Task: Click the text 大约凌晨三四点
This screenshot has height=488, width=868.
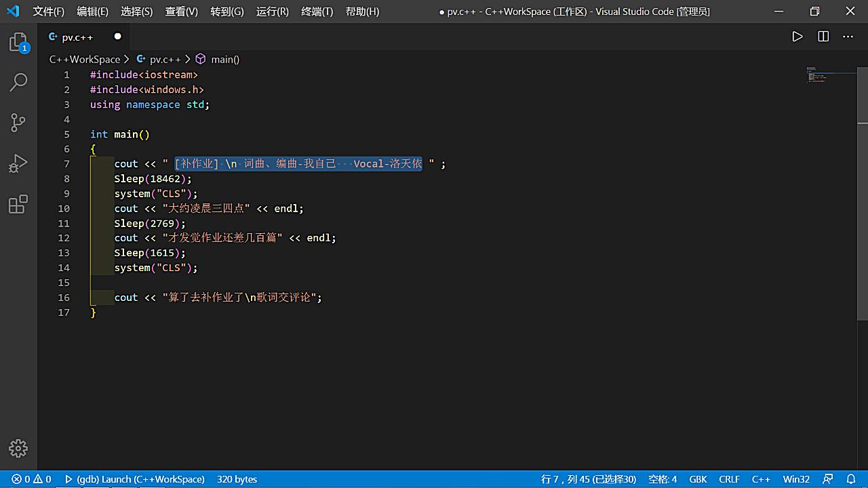Action: tap(206, 209)
